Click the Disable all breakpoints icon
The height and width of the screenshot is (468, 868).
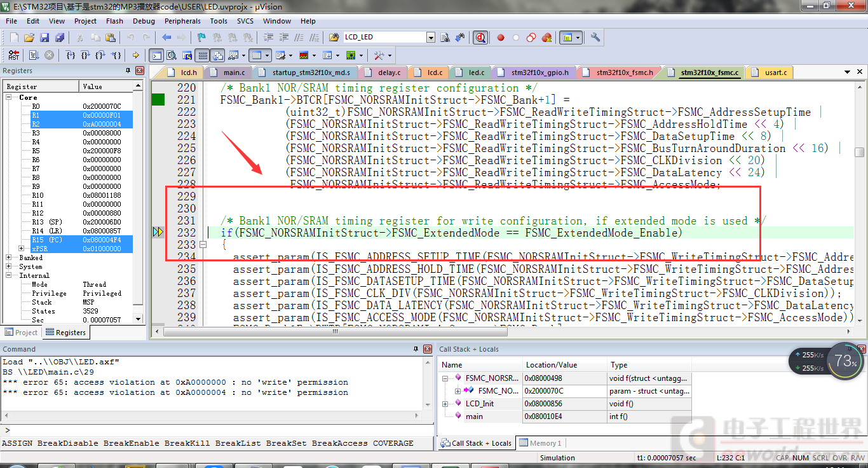click(x=531, y=38)
